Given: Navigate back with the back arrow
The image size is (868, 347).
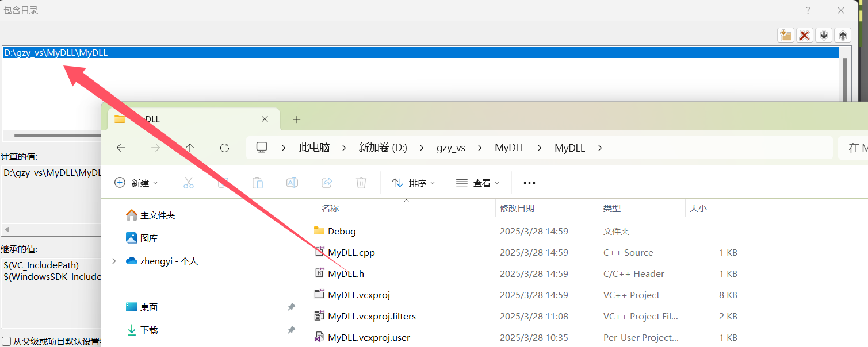Looking at the screenshot, I should click(121, 148).
